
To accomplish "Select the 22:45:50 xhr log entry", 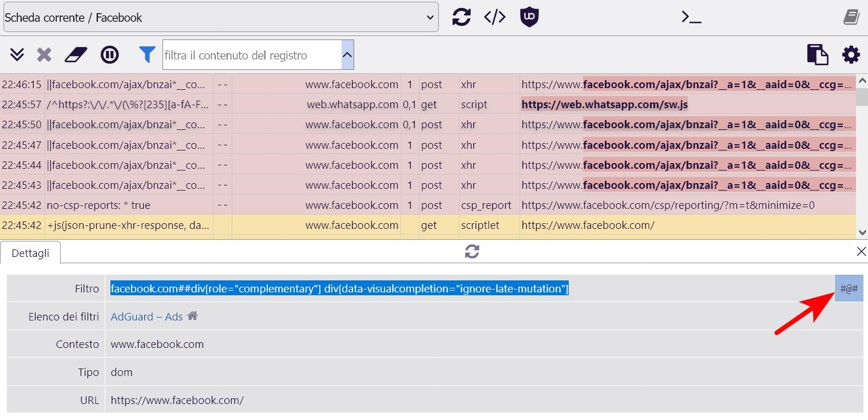I will pos(428,124).
